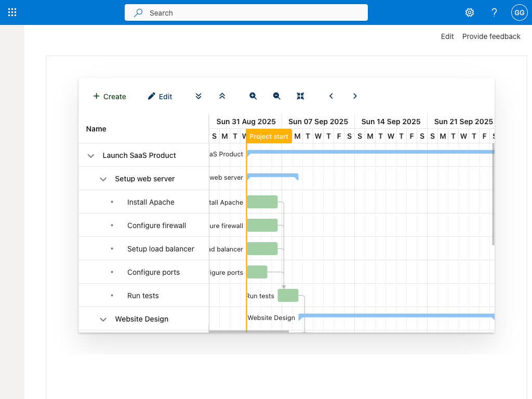Screen dimensions: 532x399
Task: Click the Create button in the toolbar
Action: (x=109, y=96)
